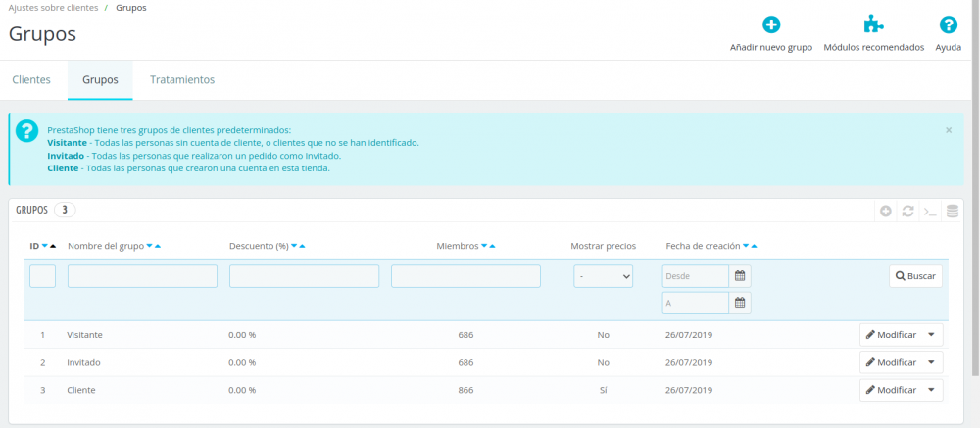Switch to Clientes tab
This screenshot has width=980, height=428.
click(31, 80)
